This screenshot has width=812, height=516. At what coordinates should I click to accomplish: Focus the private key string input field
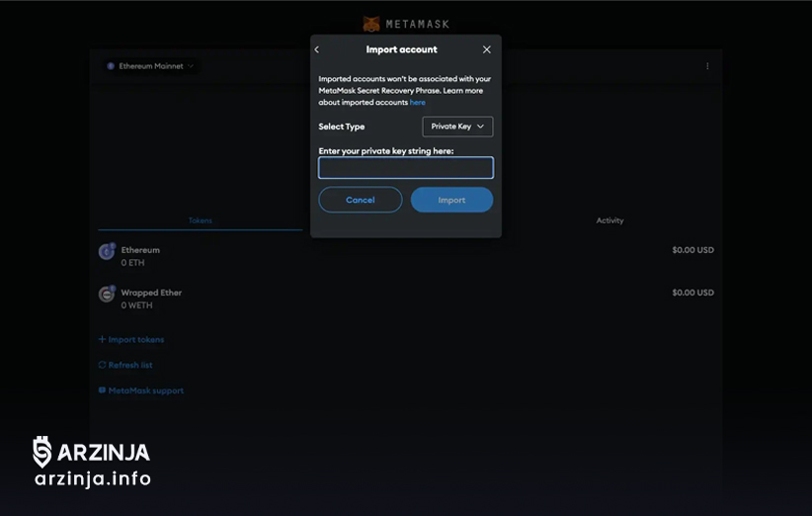[x=406, y=168]
